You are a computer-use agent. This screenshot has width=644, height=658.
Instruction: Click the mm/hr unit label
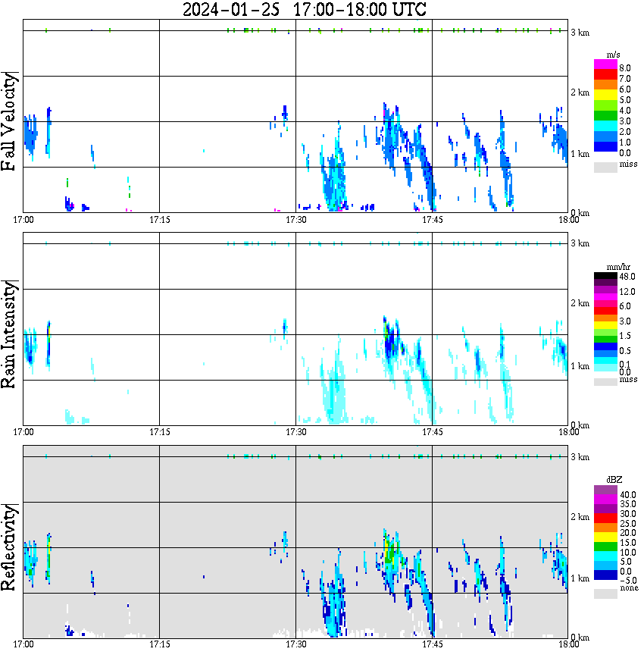618,267
